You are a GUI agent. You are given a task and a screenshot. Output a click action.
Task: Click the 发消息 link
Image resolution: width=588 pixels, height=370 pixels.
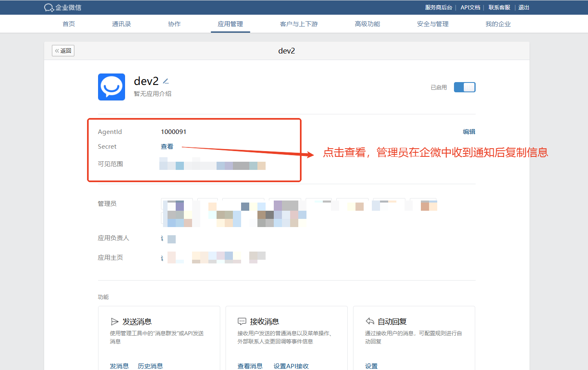[119, 366]
